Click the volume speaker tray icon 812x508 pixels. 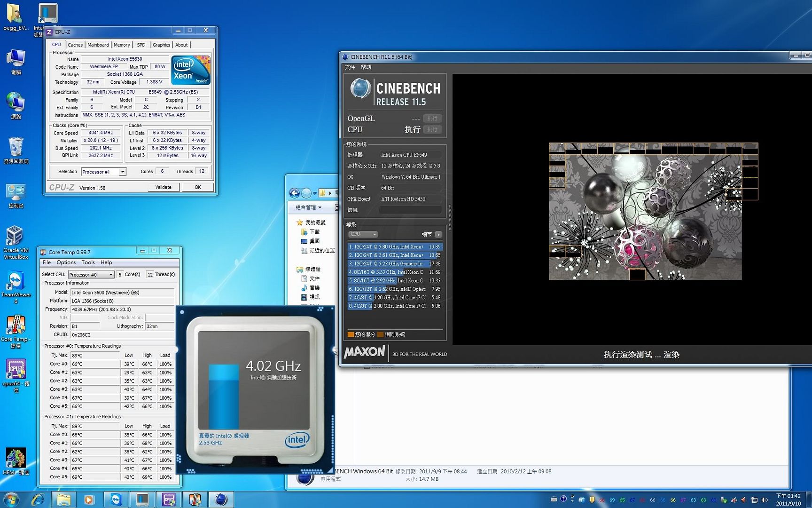coord(765,500)
